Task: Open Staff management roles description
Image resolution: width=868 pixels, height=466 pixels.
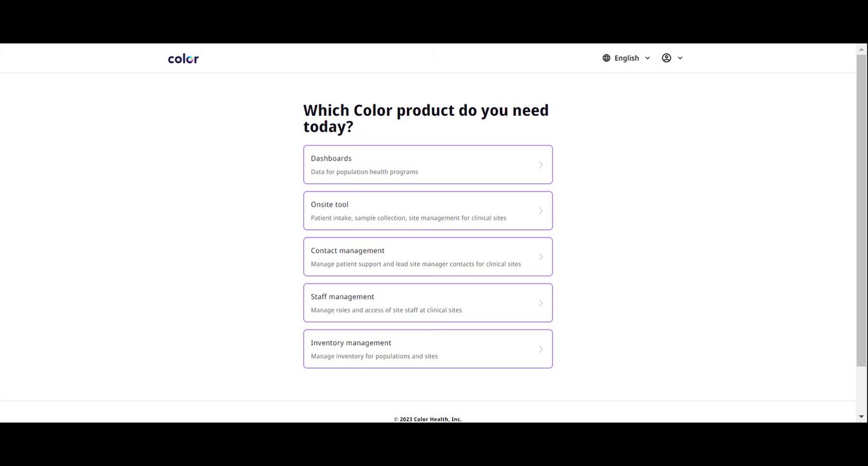Action: tap(386, 310)
